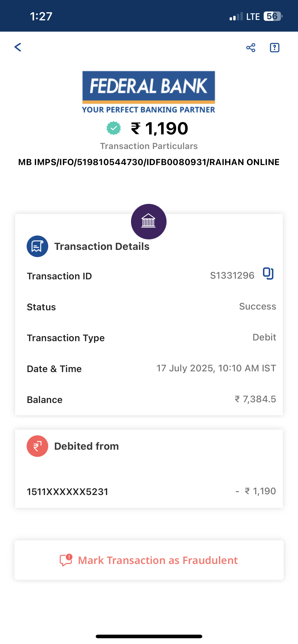Viewport: 298px width, 644px height.
Task: Tap the Transaction Details receipt icon
Action: 37,246
